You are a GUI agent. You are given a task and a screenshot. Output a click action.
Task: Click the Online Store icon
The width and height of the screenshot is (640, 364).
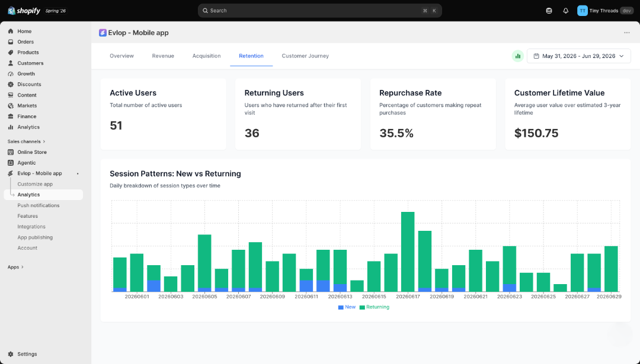coord(11,152)
